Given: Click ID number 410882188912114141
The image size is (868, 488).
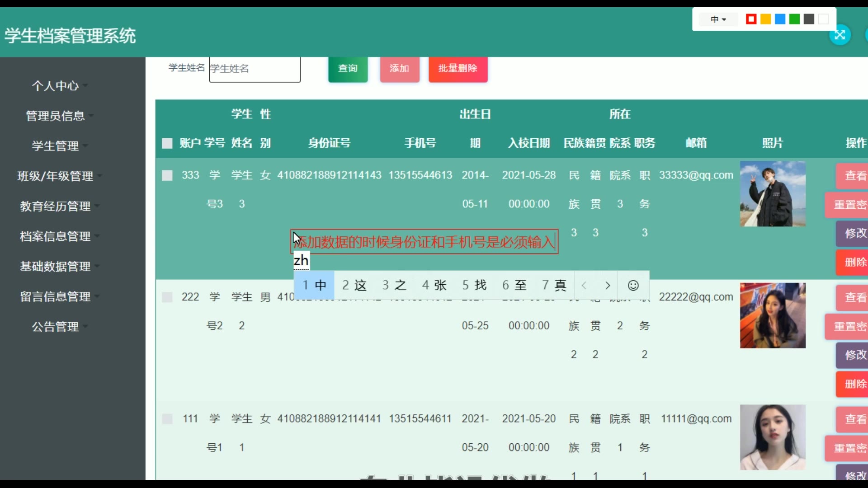Looking at the screenshot, I should (329, 419).
